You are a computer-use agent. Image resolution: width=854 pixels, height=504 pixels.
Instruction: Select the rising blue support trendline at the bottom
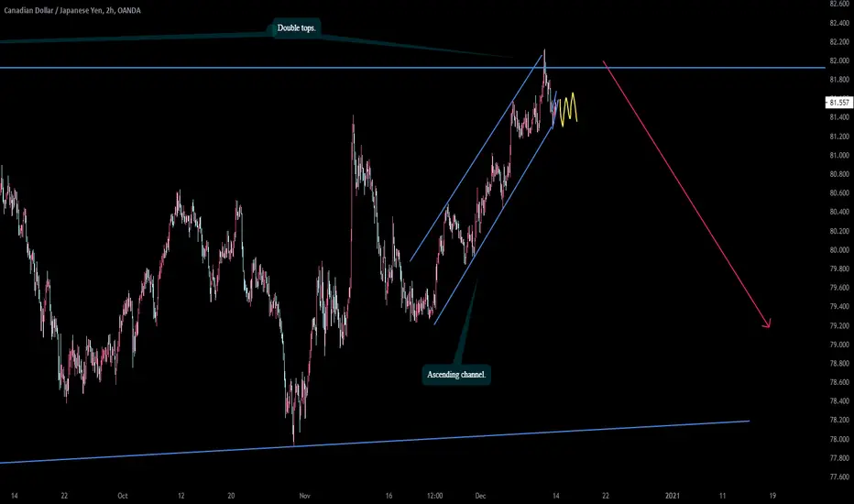pos(375,442)
